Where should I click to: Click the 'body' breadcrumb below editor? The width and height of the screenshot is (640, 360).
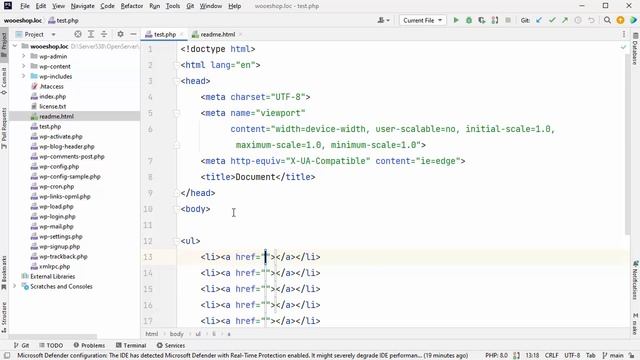[x=176, y=334]
